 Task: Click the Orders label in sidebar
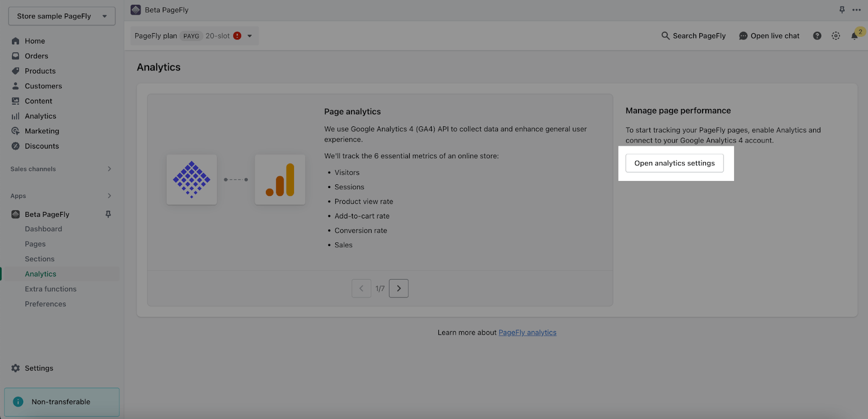tap(36, 56)
